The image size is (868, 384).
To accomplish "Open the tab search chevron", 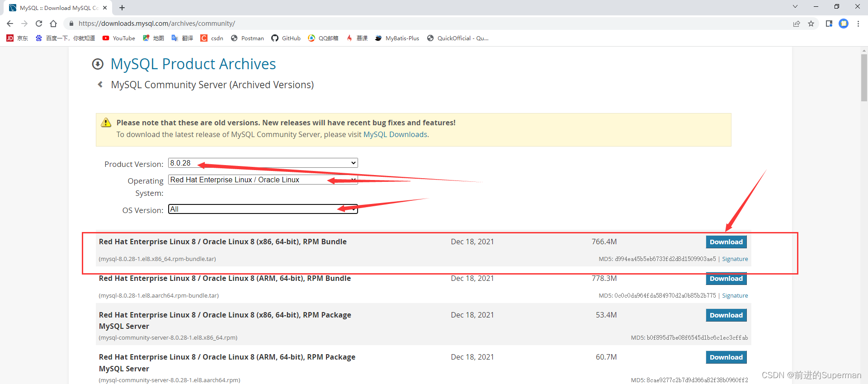I will [x=795, y=6].
